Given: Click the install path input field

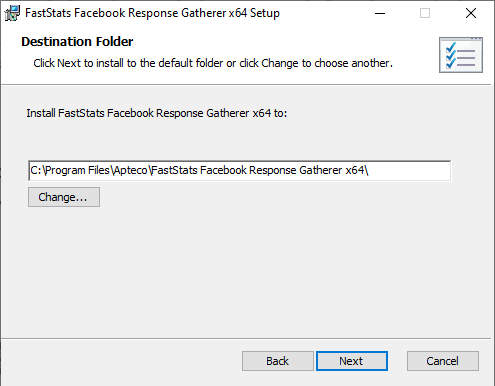Looking at the screenshot, I should (240, 171).
